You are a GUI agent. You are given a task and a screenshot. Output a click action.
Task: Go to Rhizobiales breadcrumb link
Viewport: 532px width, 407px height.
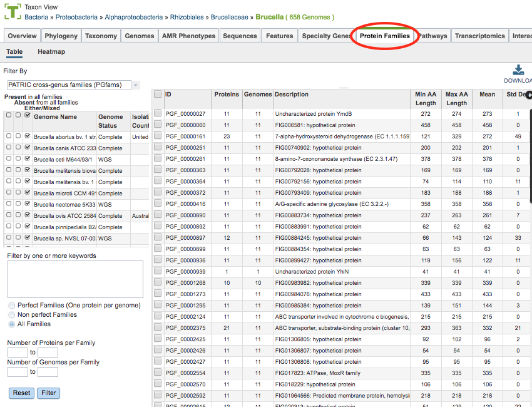[x=187, y=17]
